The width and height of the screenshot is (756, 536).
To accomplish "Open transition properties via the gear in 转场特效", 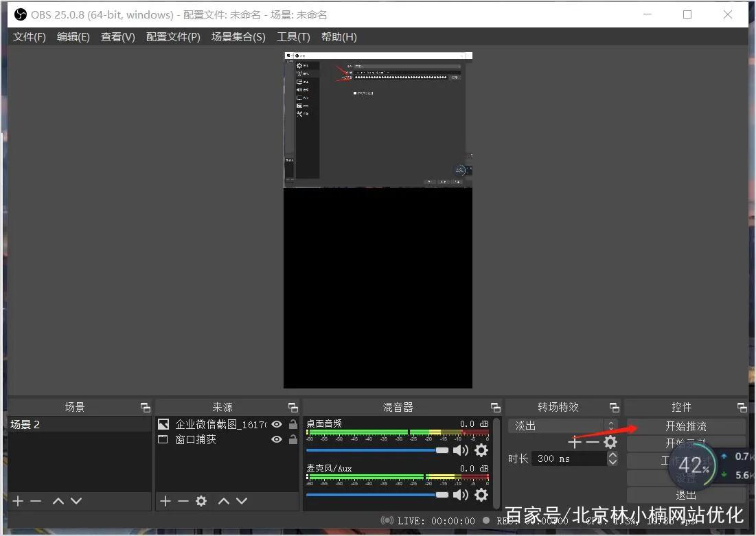I will (x=610, y=442).
